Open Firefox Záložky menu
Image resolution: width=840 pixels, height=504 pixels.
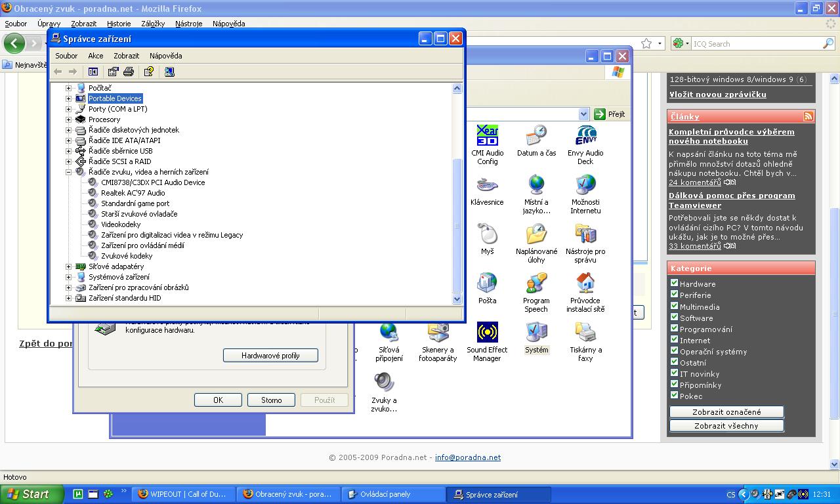pyautogui.click(x=152, y=24)
